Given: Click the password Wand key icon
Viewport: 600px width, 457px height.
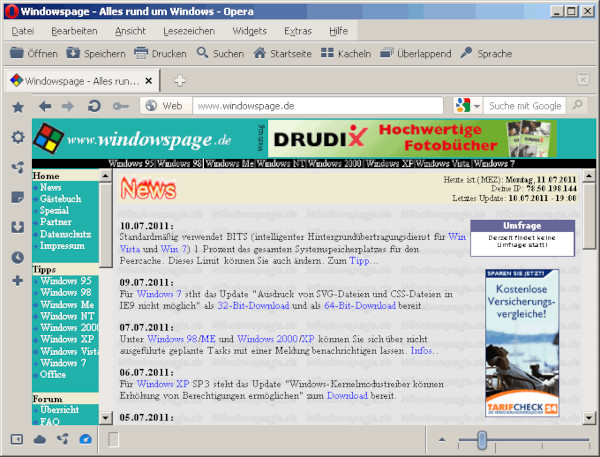Looking at the screenshot, I should [x=121, y=106].
